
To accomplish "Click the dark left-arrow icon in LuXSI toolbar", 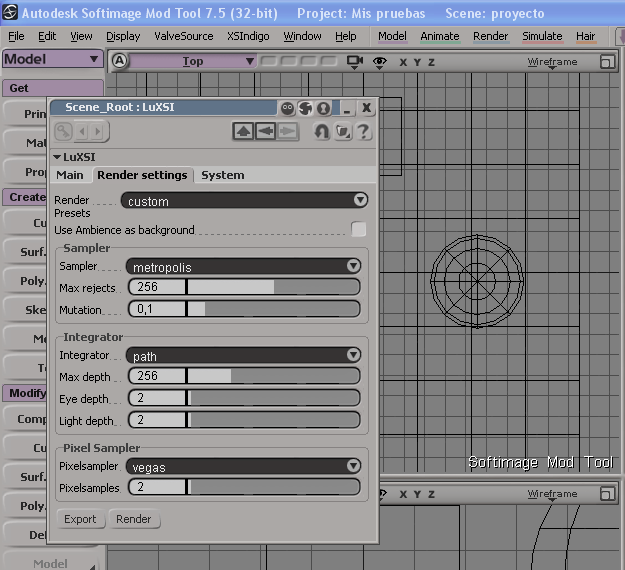I will [x=265, y=131].
